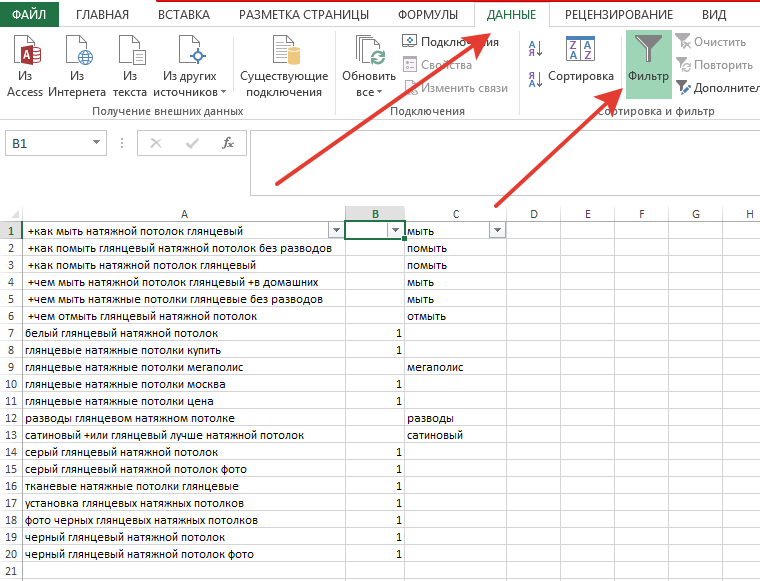This screenshot has height=581, width=760.
Task: Open Существующие подключения
Action: pyautogui.click(x=284, y=65)
